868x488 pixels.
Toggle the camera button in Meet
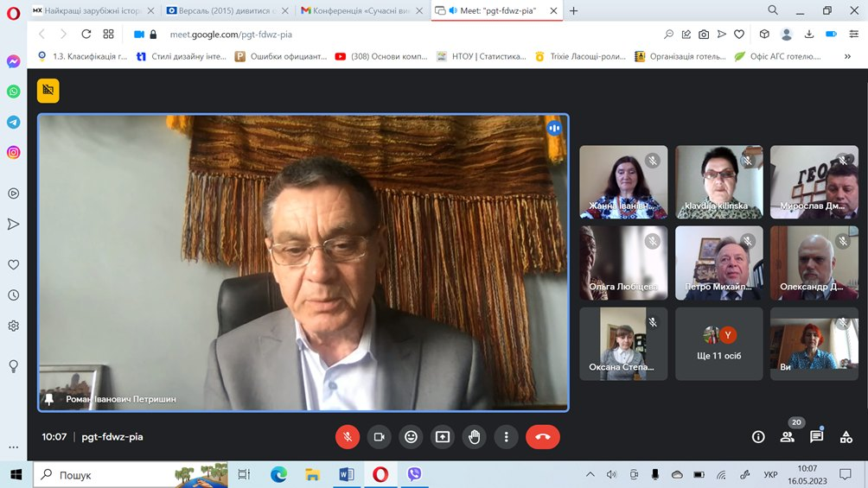click(x=380, y=437)
